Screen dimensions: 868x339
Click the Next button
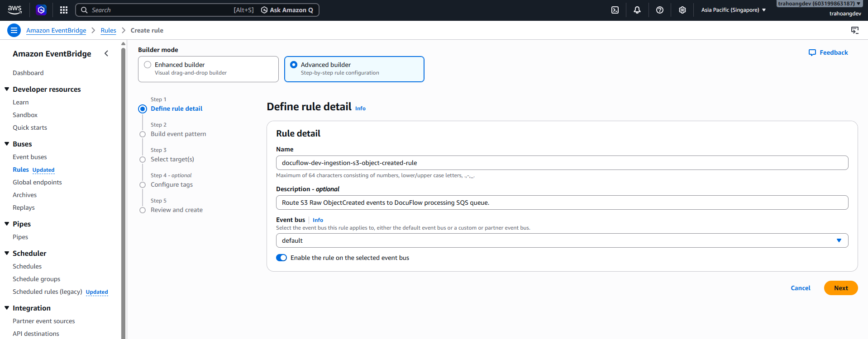(x=841, y=288)
